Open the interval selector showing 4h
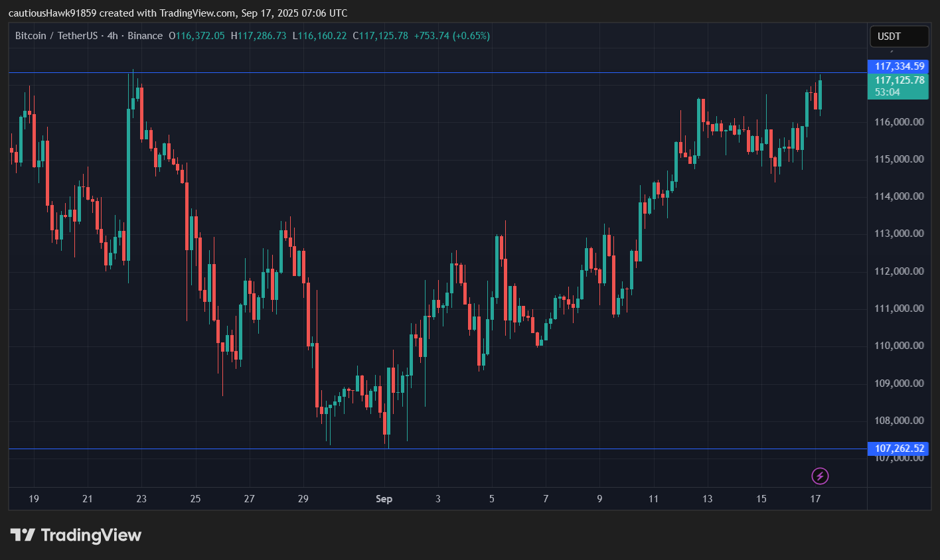The width and height of the screenshot is (940, 560). coord(110,36)
